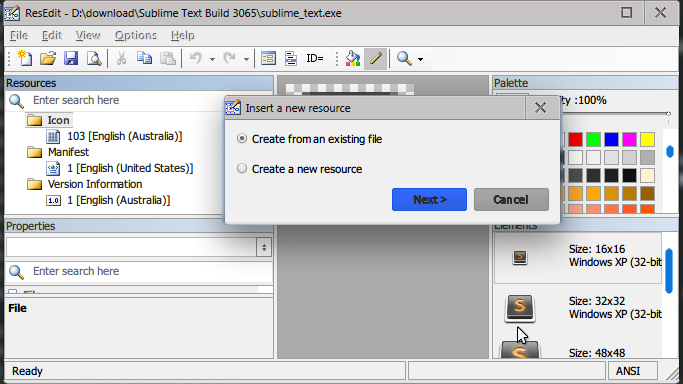Click the palette vertical scrollbar thumb

(670, 152)
